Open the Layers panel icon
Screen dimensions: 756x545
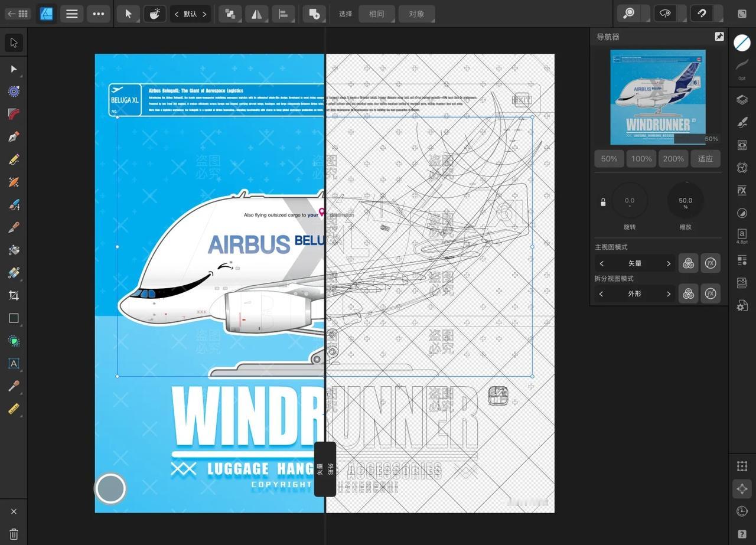(742, 100)
